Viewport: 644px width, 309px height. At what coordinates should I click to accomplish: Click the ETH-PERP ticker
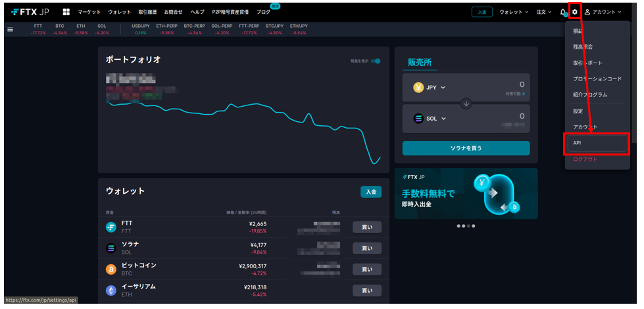pos(166,29)
